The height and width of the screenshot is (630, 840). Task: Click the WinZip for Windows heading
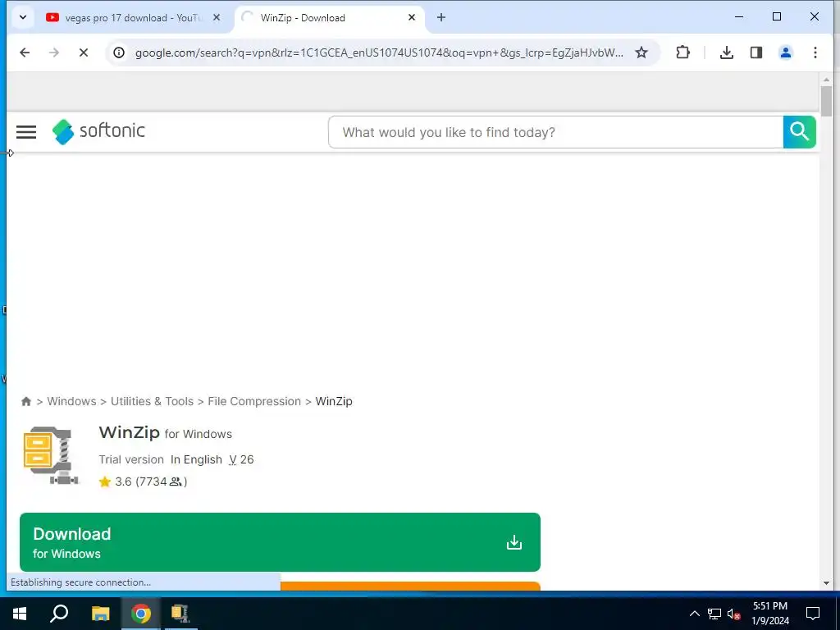[x=166, y=432]
